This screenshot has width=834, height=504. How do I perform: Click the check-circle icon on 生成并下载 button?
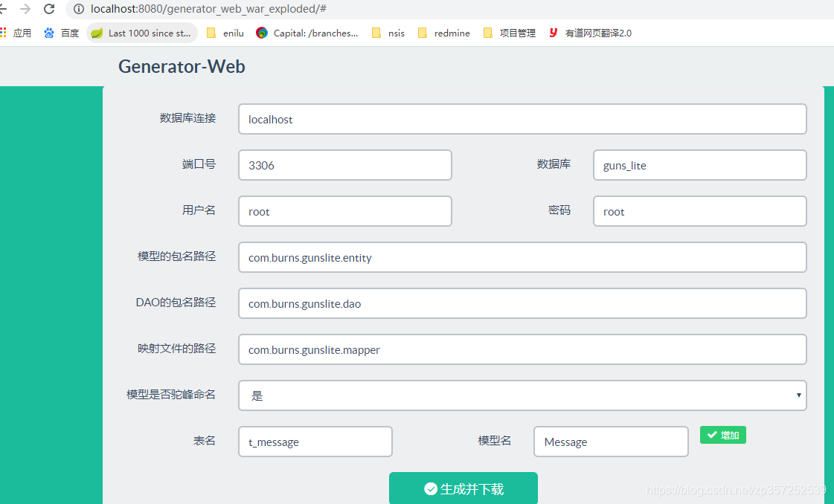pyautogui.click(x=431, y=488)
